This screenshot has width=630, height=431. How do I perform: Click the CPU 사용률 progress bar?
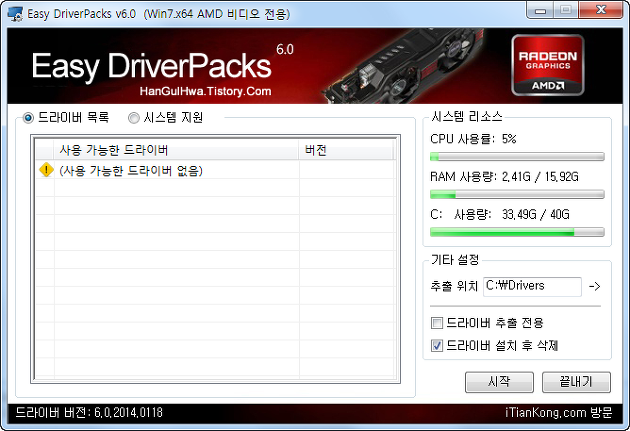click(517, 157)
